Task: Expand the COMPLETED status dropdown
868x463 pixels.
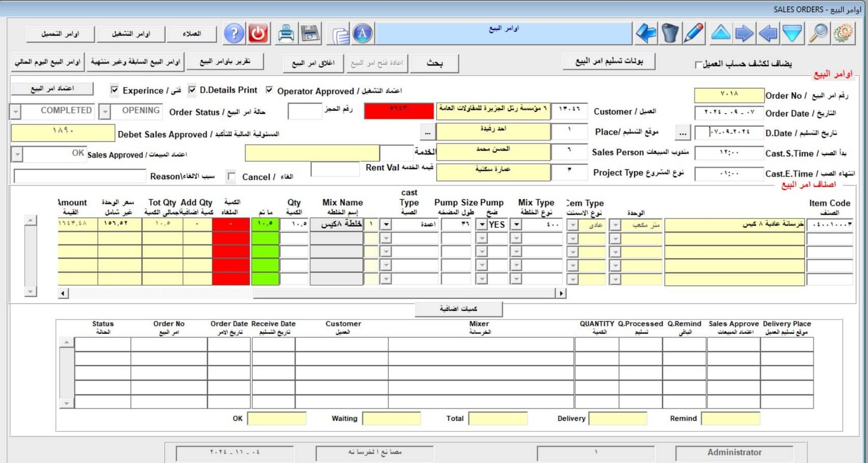Action: point(16,112)
